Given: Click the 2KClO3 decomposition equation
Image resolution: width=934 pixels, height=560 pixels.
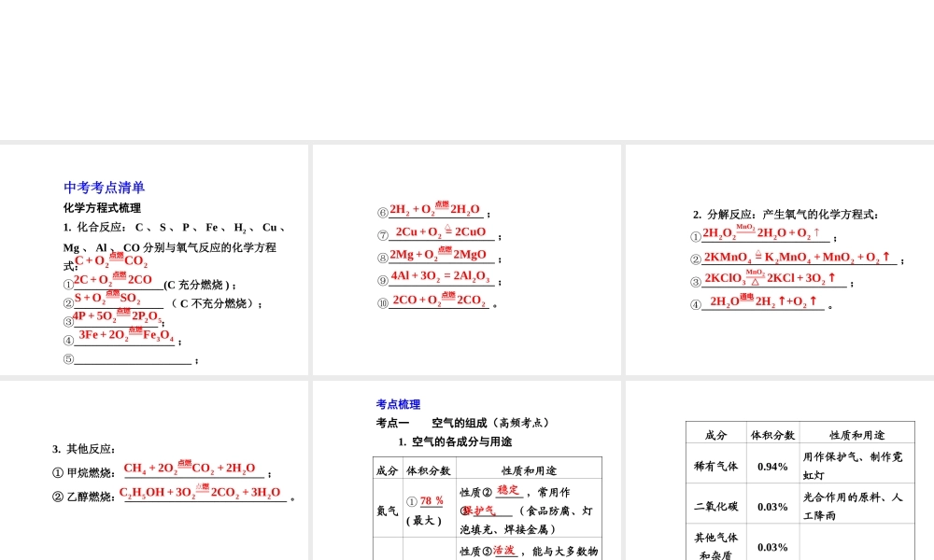Looking at the screenshot, I should (x=771, y=278).
